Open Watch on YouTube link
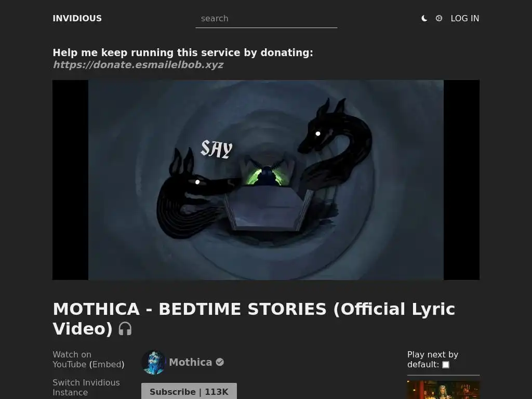 coord(72,360)
